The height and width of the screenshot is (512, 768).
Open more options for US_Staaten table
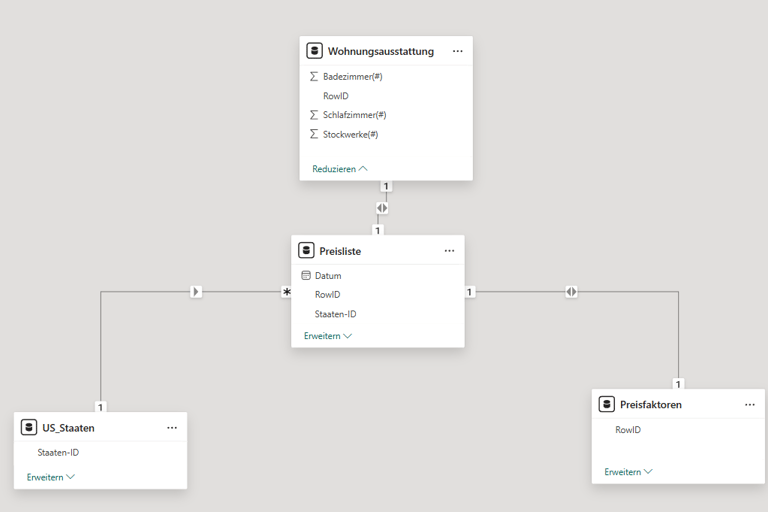(172, 428)
